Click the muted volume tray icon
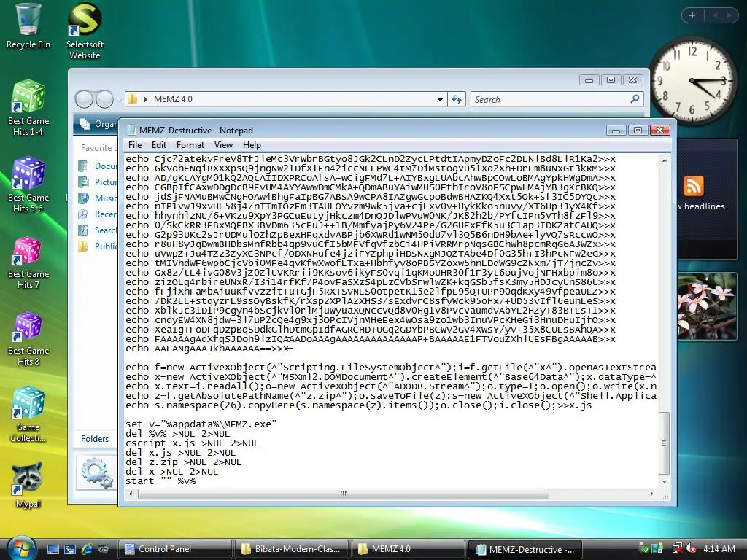747x560 pixels. click(x=691, y=549)
